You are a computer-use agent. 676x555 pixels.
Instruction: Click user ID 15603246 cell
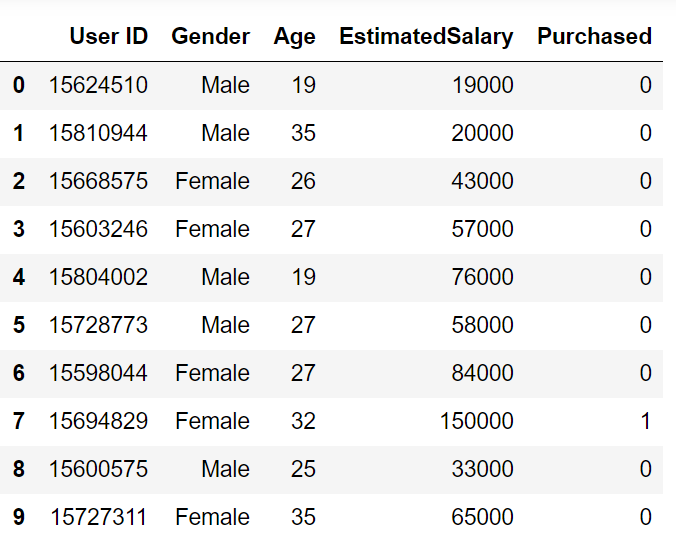pos(98,229)
